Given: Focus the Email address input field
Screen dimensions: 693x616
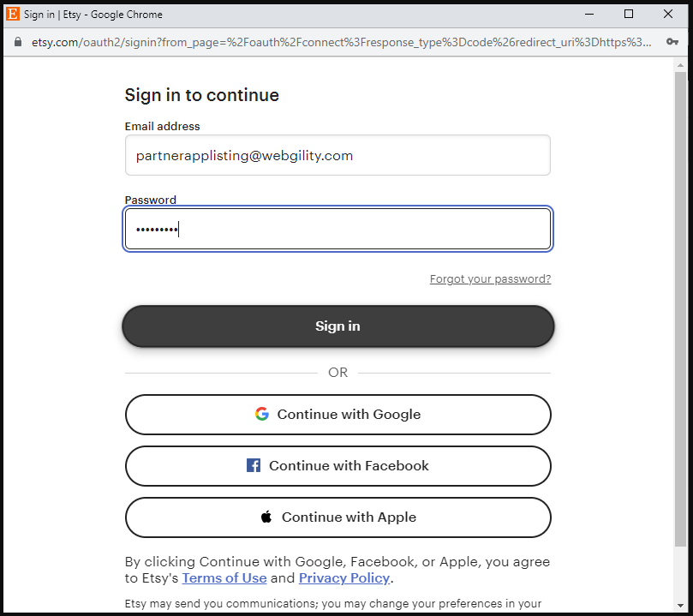Looking at the screenshot, I should pyautogui.click(x=338, y=155).
